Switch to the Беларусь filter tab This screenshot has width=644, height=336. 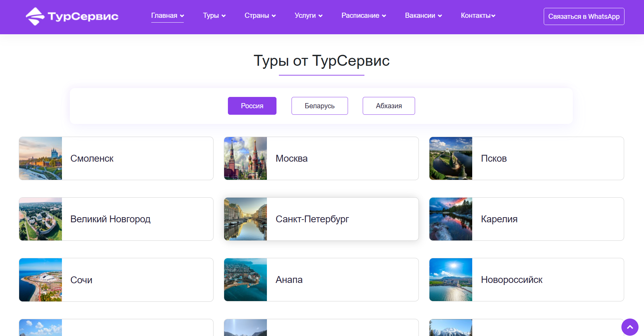pyautogui.click(x=320, y=106)
